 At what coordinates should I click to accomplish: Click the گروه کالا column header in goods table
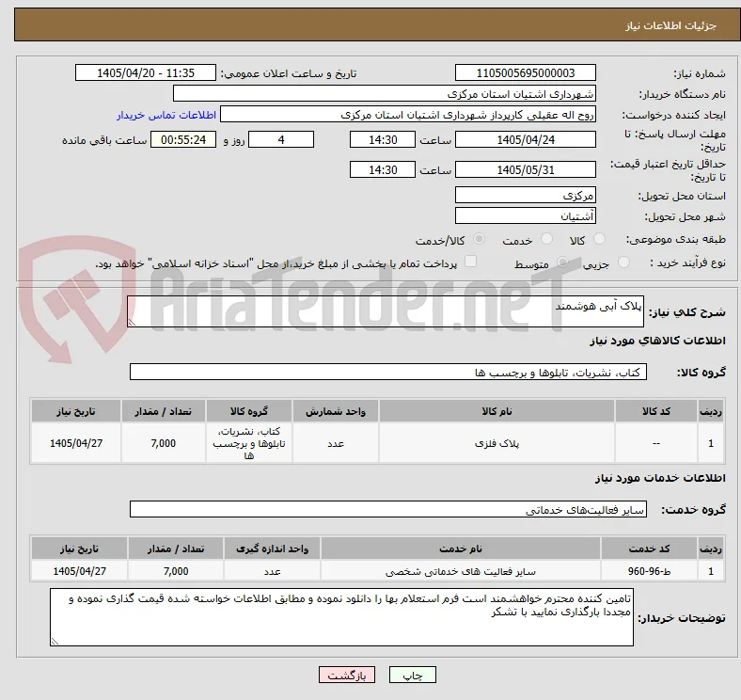pyautogui.click(x=249, y=411)
